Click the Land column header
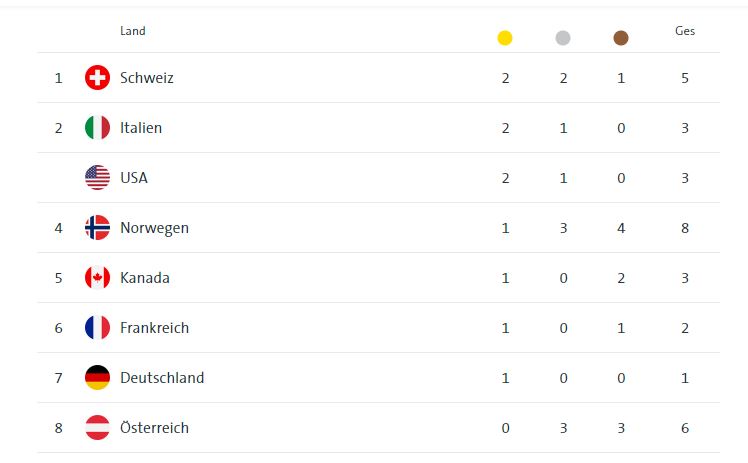The image size is (748, 463). point(132,31)
